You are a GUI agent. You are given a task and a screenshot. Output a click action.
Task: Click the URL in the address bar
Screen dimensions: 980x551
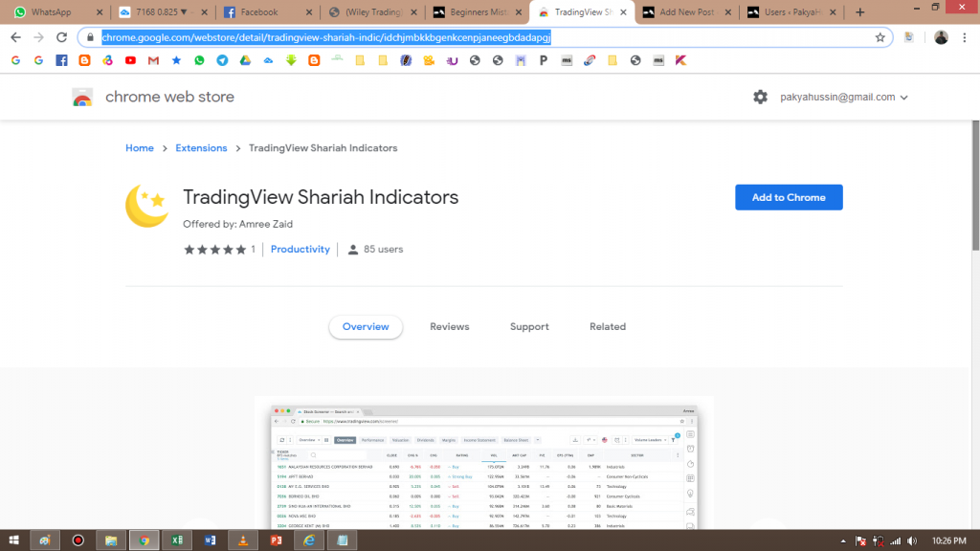(x=326, y=37)
